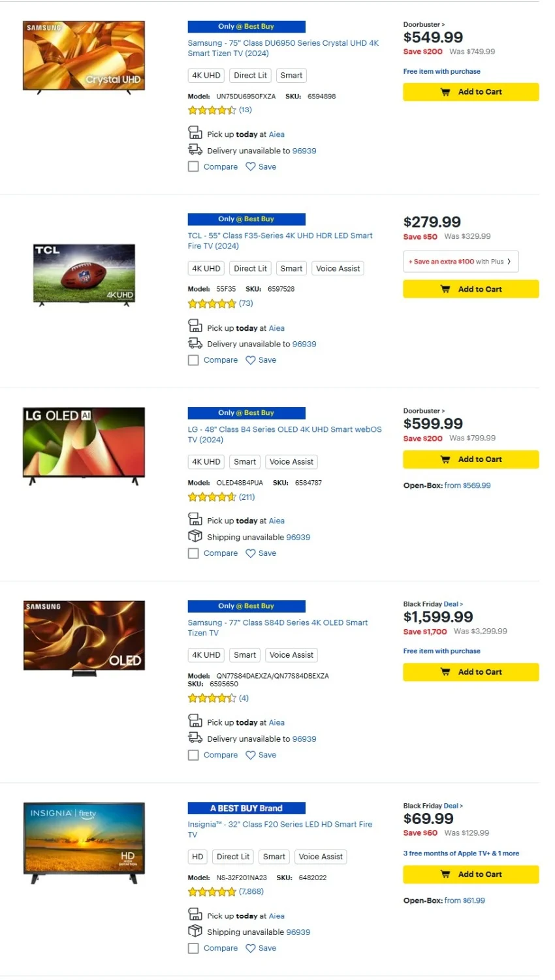Select the 4K UHD tag on TCL TV
This screenshot has width=555, height=980.
coord(206,268)
